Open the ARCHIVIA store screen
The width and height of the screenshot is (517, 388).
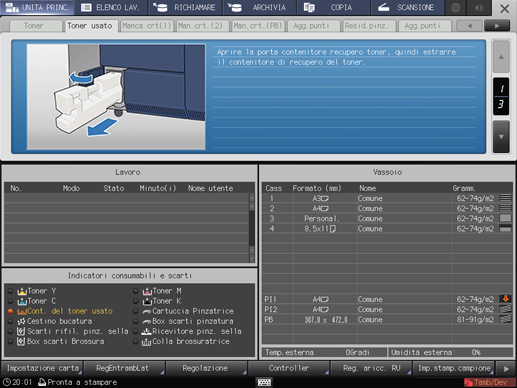[x=259, y=7]
